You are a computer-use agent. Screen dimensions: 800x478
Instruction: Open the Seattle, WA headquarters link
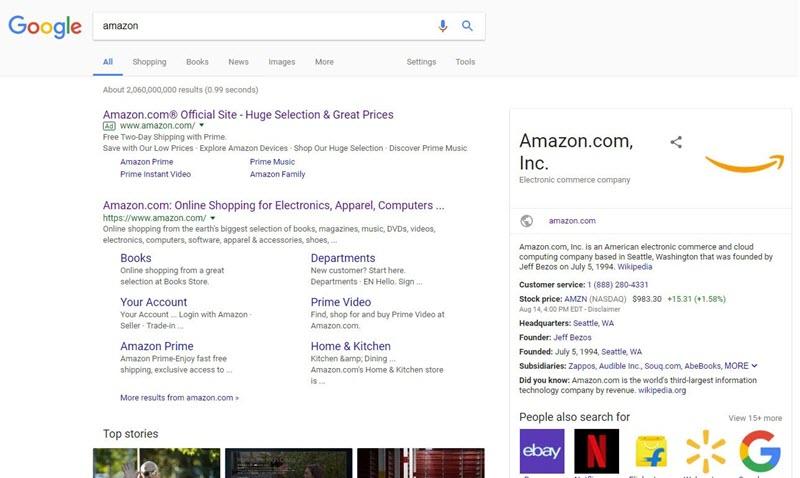click(593, 323)
